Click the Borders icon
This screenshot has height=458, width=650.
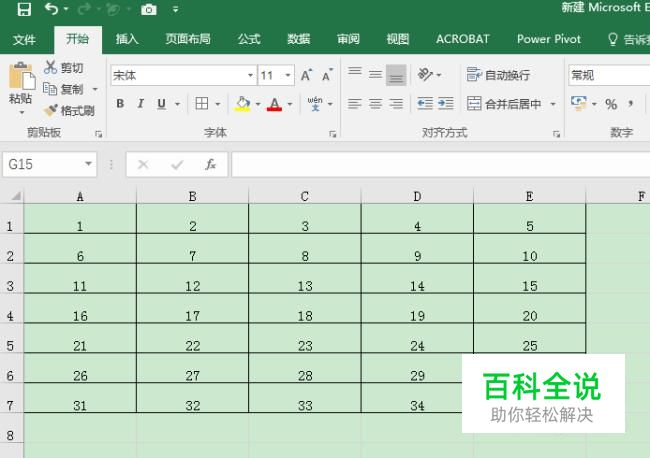point(202,104)
